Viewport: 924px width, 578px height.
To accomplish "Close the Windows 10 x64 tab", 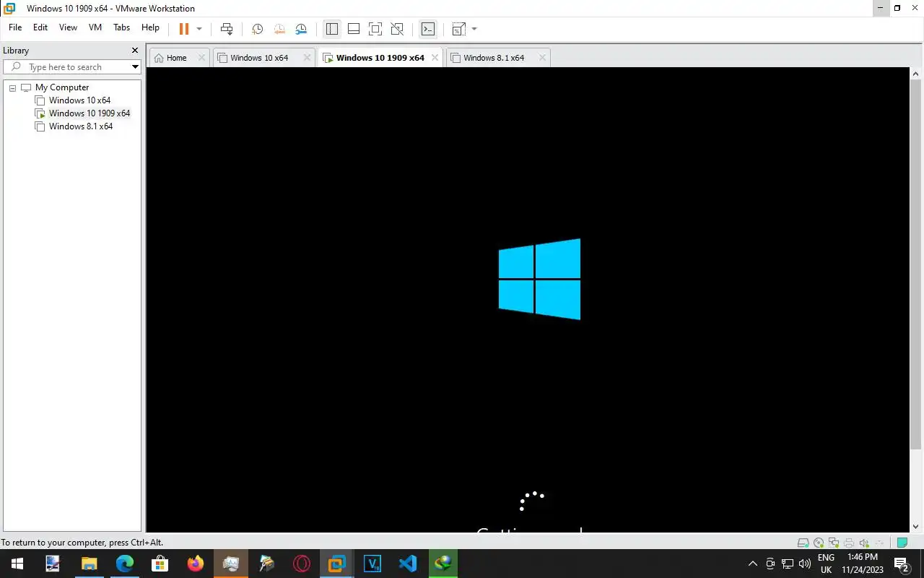I will tap(307, 58).
